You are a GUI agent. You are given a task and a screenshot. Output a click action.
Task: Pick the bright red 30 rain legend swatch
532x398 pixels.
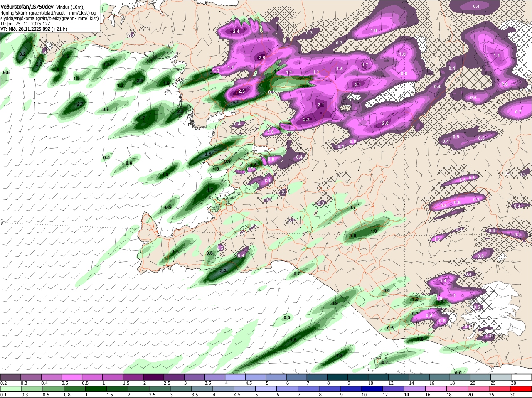tap(522, 389)
